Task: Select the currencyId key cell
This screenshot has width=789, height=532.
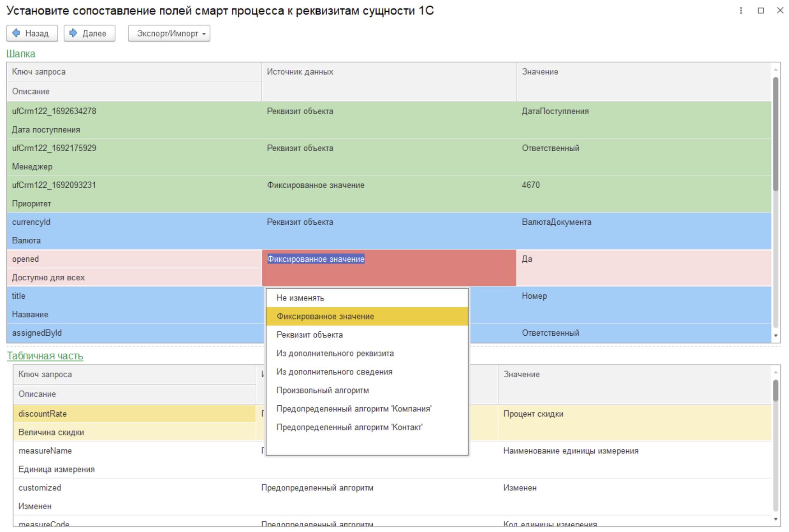Action: coord(134,222)
